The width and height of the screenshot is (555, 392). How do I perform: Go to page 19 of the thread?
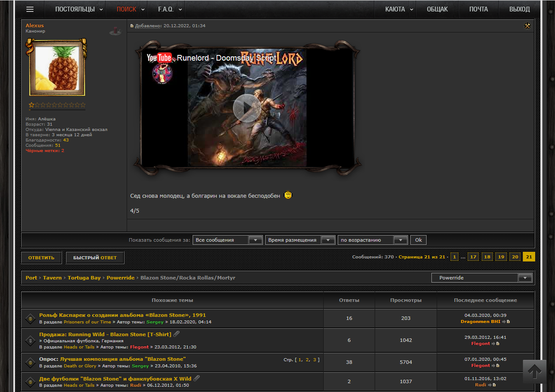501,257
